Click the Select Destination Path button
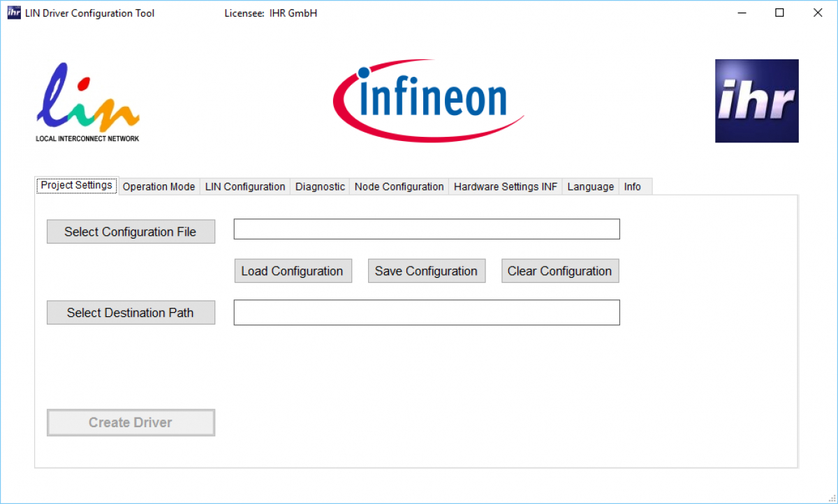Image resolution: width=838 pixels, height=504 pixels. tap(131, 313)
